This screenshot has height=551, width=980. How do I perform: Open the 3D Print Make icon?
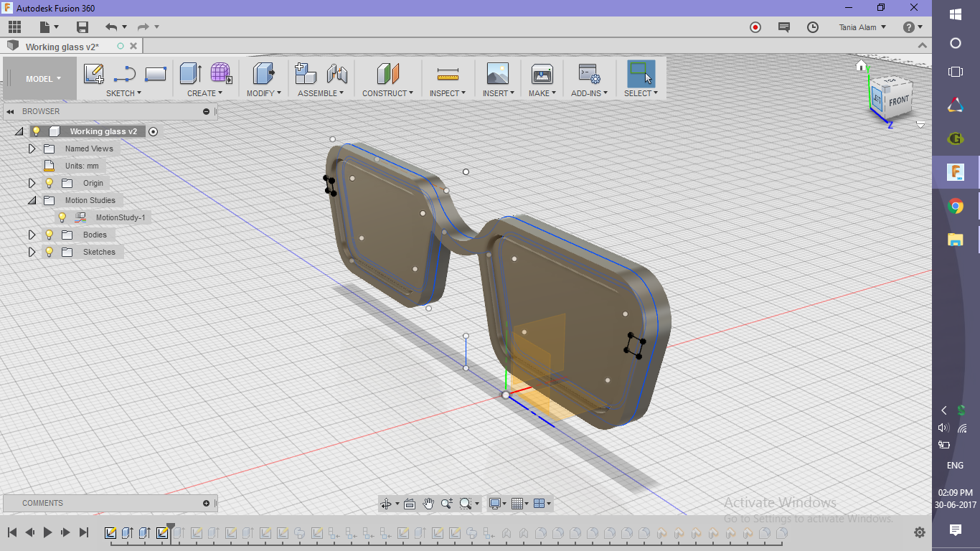click(542, 73)
